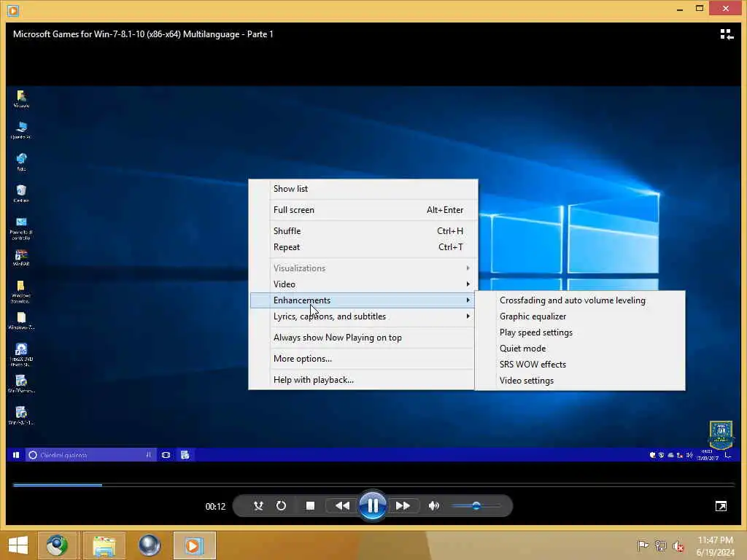
Task: Click the sphere app icon in the taskbar
Action: pyautogui.click(x=149, y=545)
